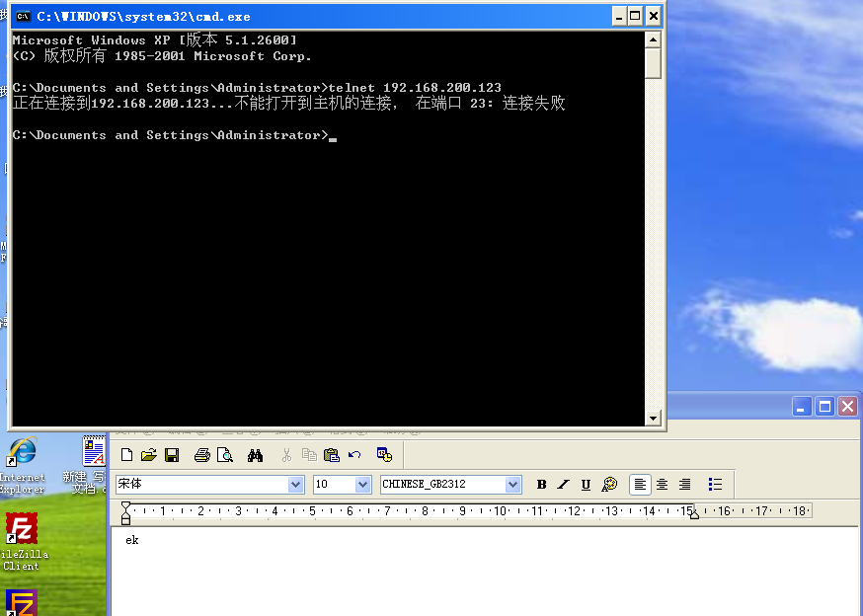Click the Cut scissors icon in WordPad
The height and width of the screenshot is (616, 863).
pos(286,455)
